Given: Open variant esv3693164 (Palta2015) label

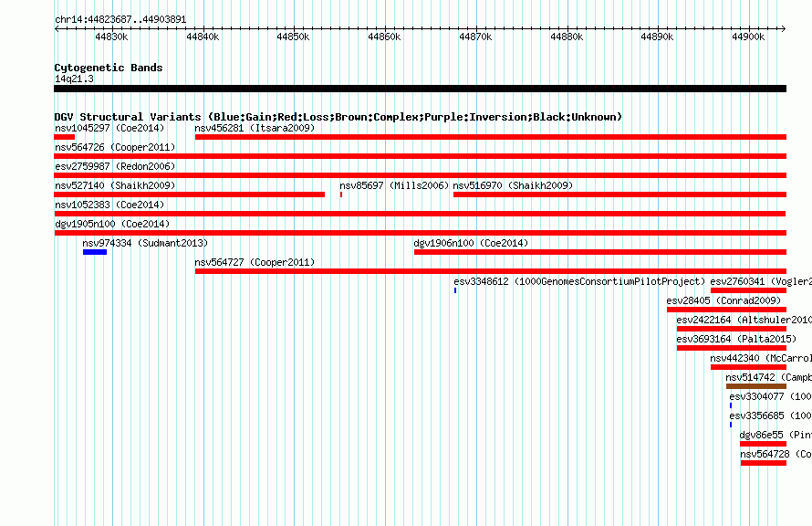Looking at the screenshot, I should 736,339.
